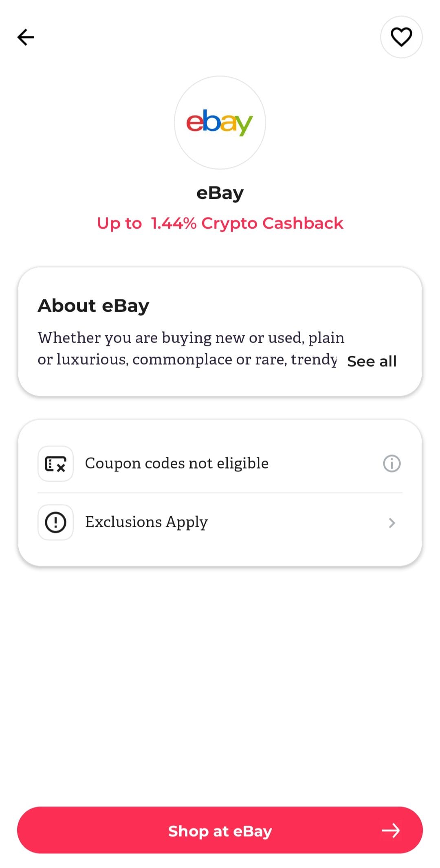
Task: Expand the description with See all
Action: [372, 361]
